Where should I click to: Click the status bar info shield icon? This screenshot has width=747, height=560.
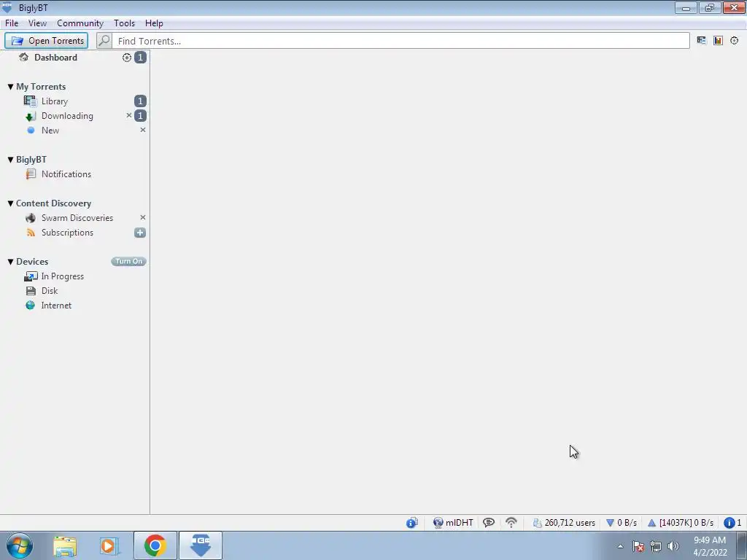click(411, 522)
